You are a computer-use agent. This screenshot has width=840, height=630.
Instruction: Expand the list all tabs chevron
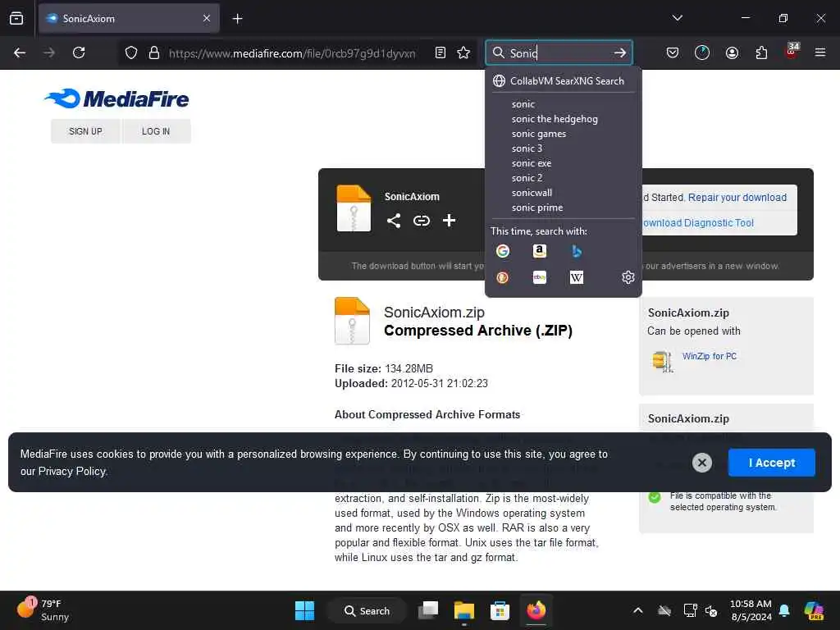[x=677, y=18]
